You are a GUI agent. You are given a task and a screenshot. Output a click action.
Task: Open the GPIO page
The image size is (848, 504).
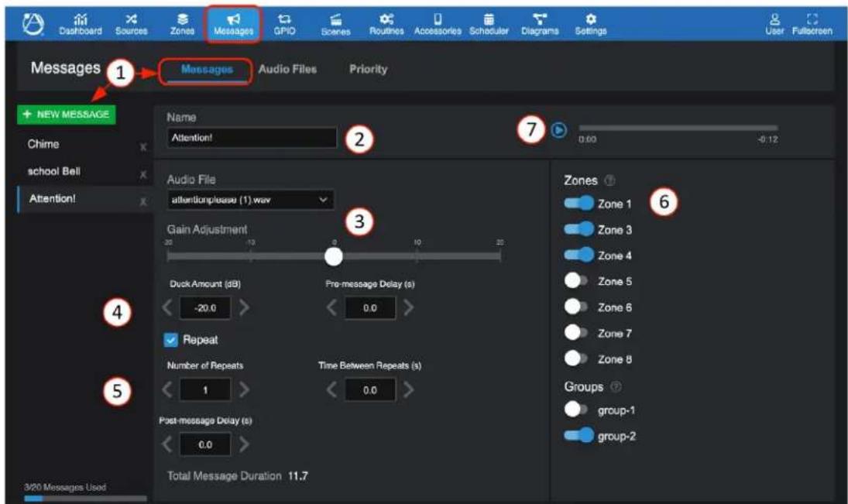click(284, 25)
